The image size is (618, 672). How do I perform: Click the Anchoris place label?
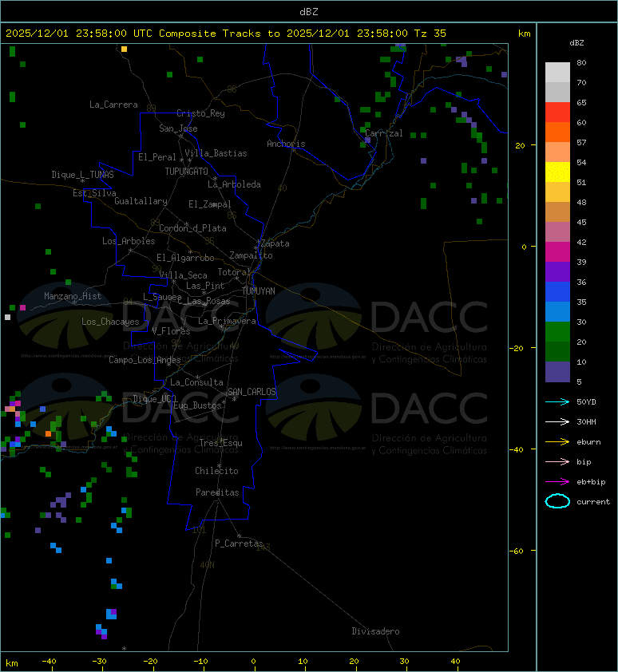pos(286,144)
